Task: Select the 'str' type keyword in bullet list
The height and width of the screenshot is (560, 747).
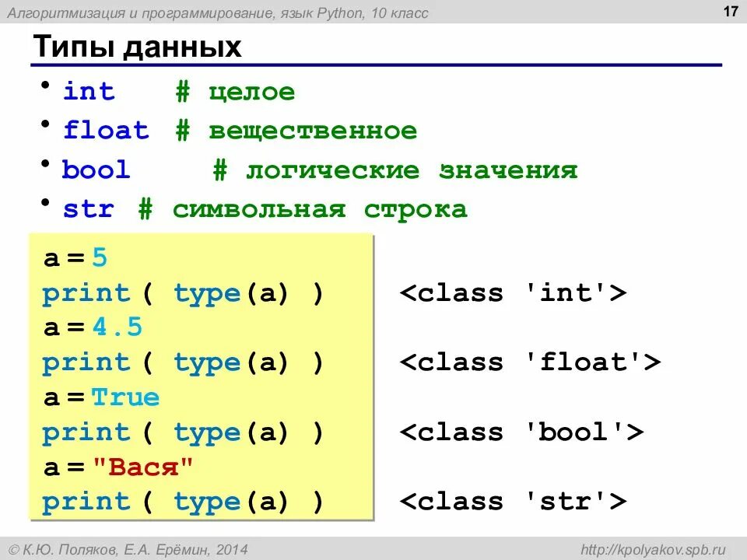Action: tap(89, 209)
